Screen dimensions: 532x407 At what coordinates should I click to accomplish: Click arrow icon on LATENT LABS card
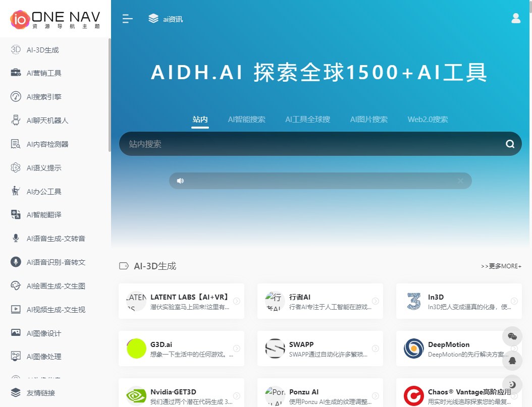pyautogui.click(x=237, y=301)
